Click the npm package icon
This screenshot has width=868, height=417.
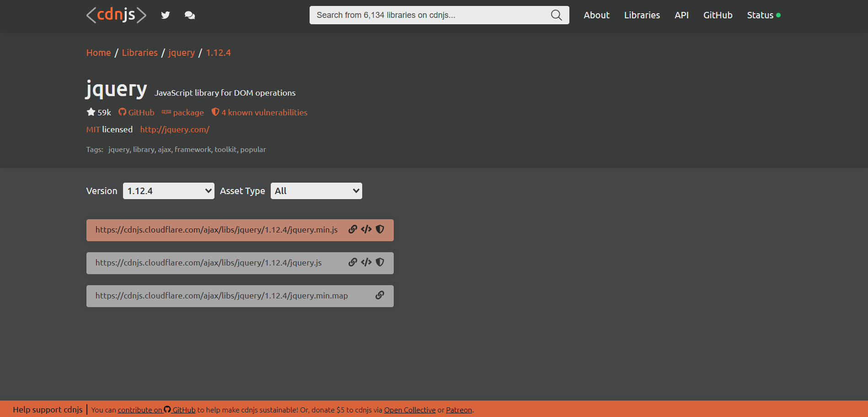pyautogui.click(x=166, y=112)
